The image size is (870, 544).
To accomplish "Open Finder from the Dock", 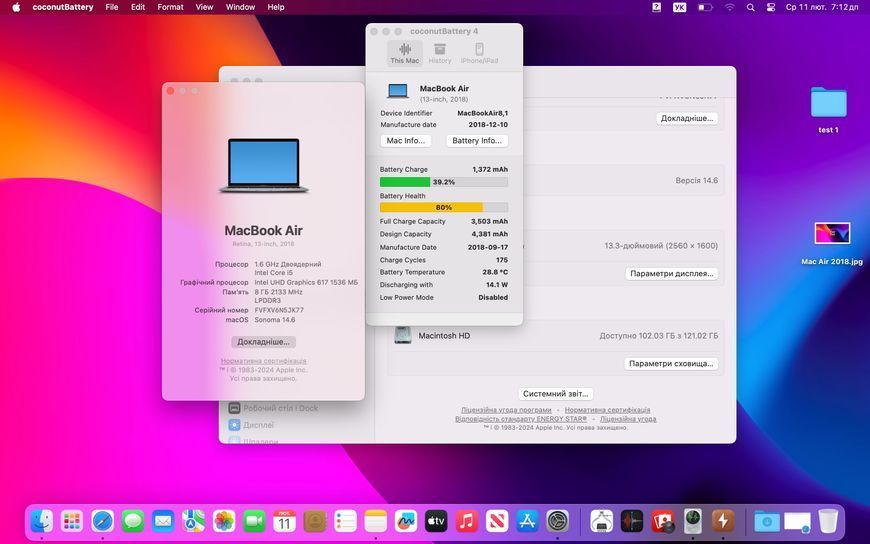I will click(42, 521).
